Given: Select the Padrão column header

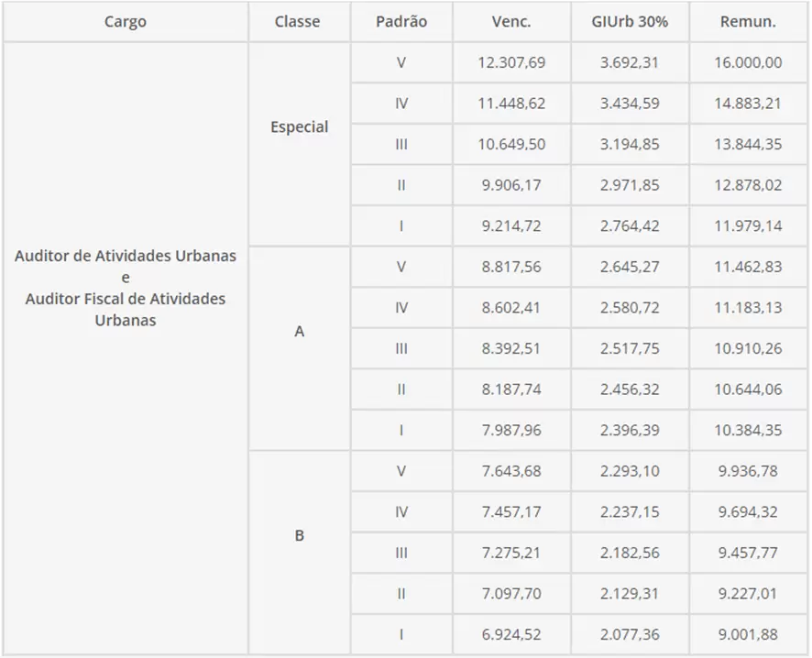Looking at the screenshot, I should click(401, 22).
